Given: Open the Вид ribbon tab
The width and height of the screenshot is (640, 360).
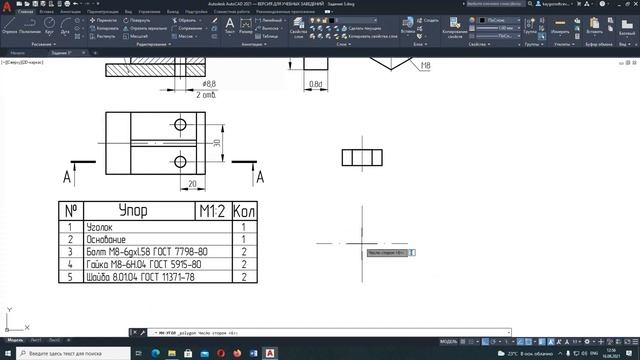Looking at the screenshot, I should pos(128,12).
